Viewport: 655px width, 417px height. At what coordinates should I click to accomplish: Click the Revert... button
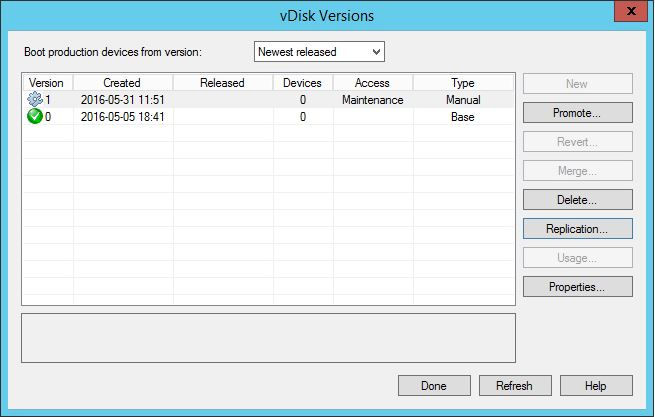578,142
